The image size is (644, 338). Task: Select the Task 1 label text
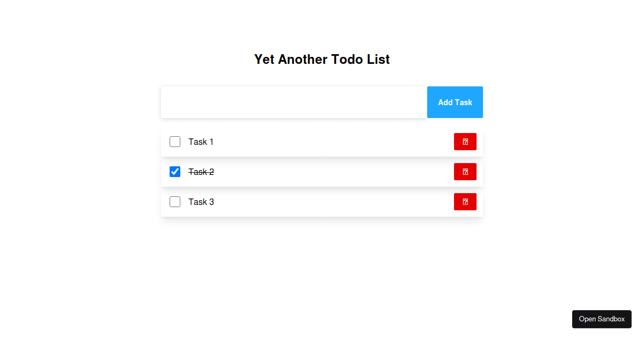(x=201, y=142)
